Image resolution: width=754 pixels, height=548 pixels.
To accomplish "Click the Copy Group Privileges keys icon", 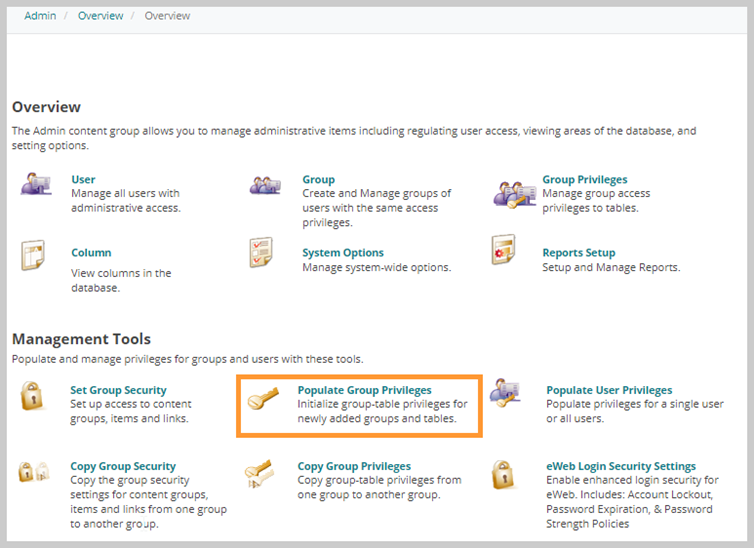I will tap(259, 473).
